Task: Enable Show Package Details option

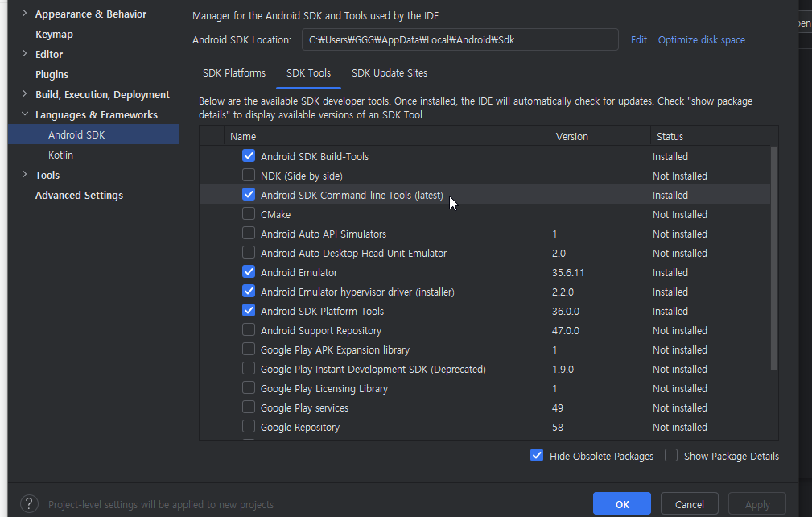Action: tap(671, 455)
